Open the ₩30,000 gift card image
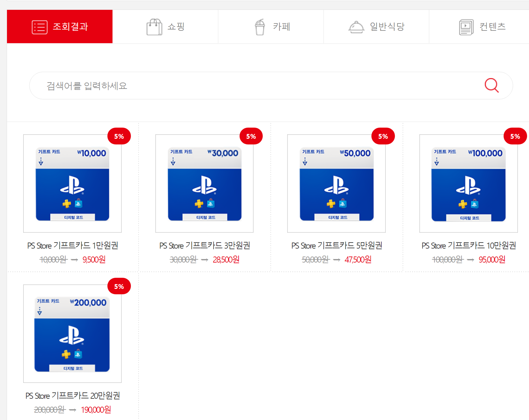Screen dimensions: 529x420 [x=204, y=183]
